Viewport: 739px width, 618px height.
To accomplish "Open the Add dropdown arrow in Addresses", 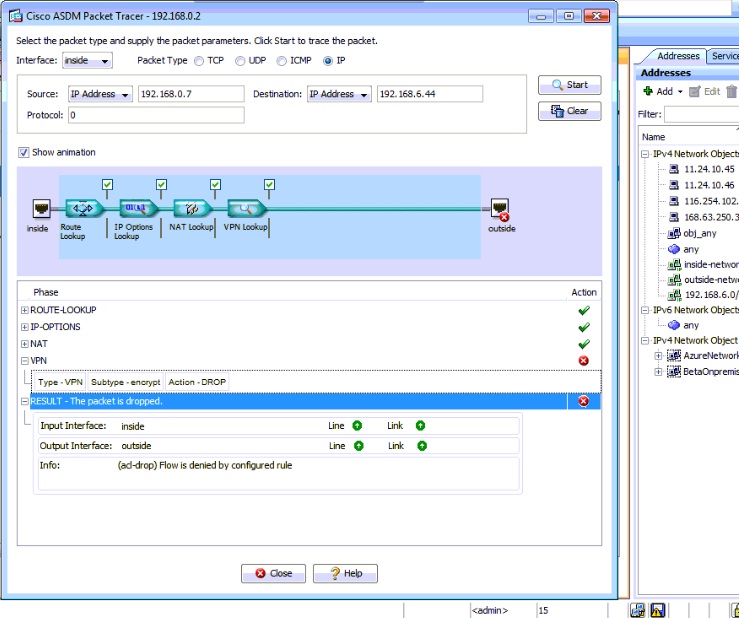I will pyautogui.click(x=680, y=92).
